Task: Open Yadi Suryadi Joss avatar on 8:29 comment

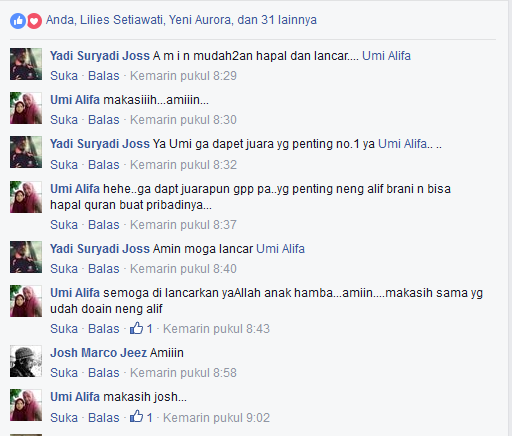Action: tap(26, 64)
